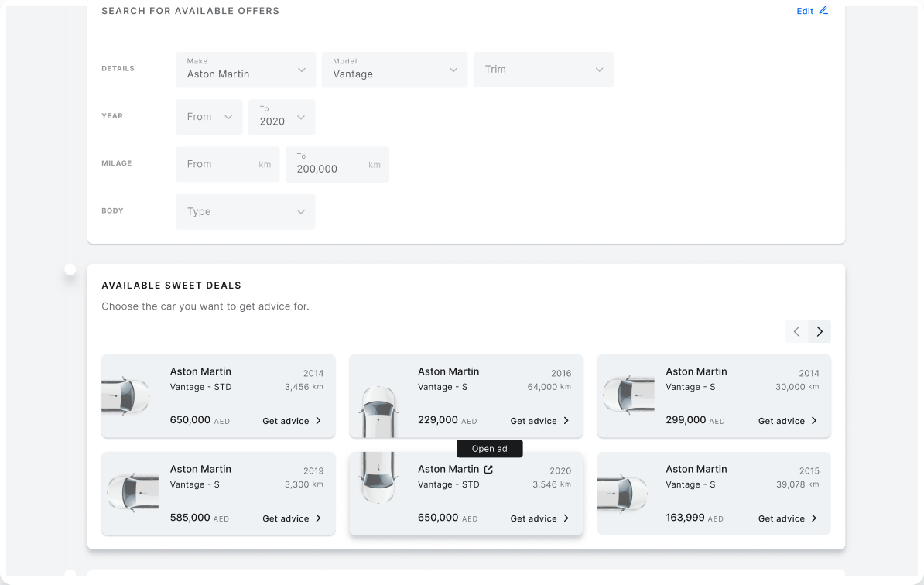Open the Model dropdown showing Vantage

point(394,70)
